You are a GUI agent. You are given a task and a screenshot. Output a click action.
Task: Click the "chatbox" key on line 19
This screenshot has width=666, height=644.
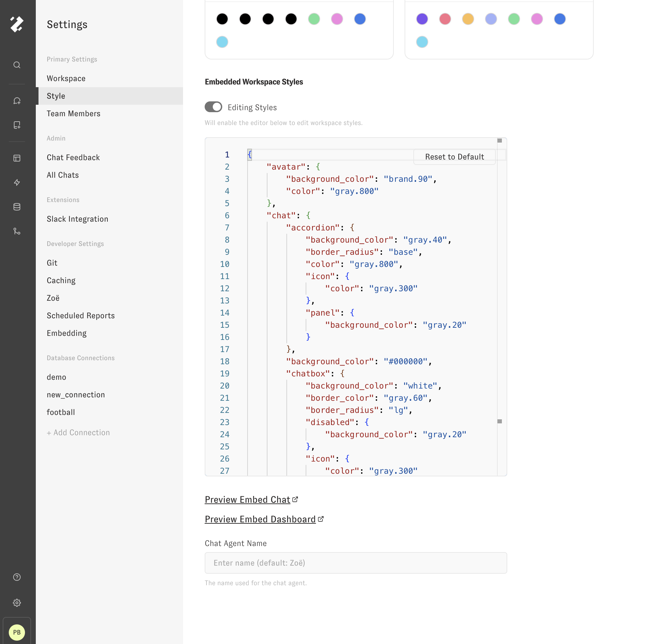click(308, 374)
